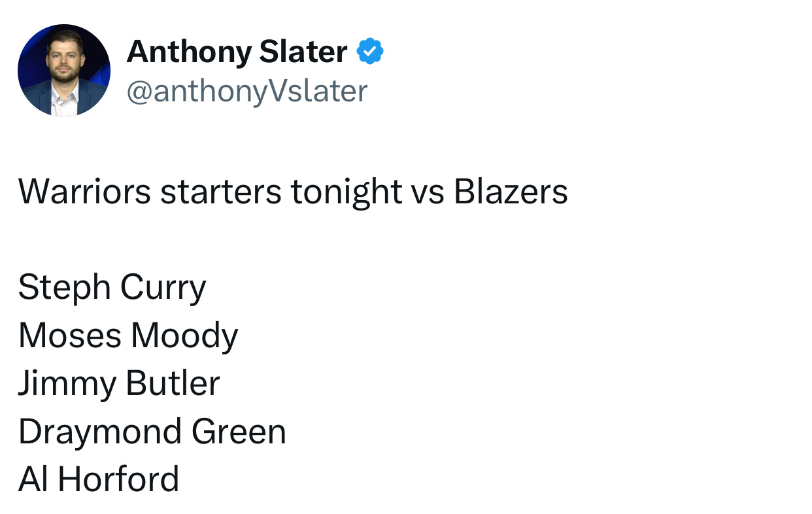Select the first name Moses
Image resolution: width=812 pixels, height=514 pixels.
click(x=70, y=335)
